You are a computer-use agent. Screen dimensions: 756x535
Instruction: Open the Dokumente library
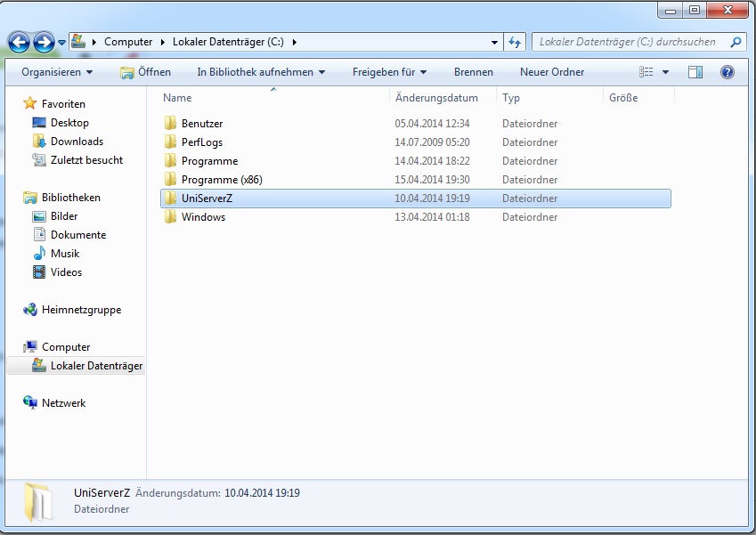coord(78,235)
